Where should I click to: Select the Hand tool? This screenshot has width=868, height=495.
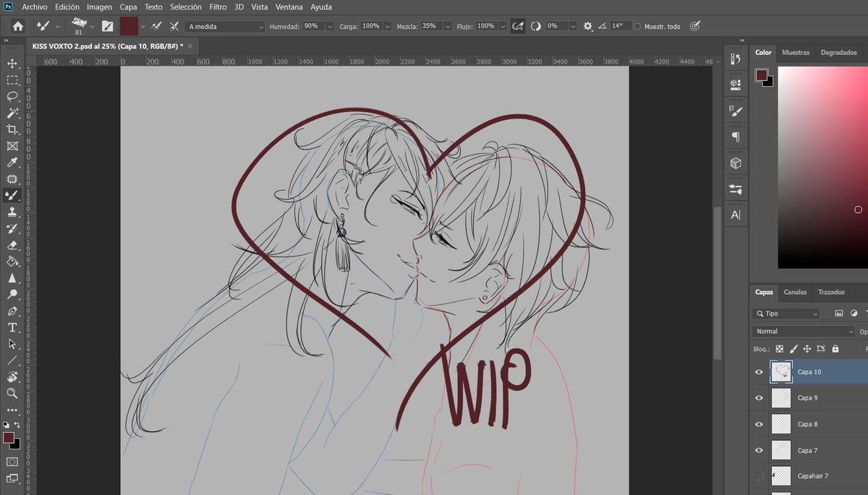(x=12, y=376)
